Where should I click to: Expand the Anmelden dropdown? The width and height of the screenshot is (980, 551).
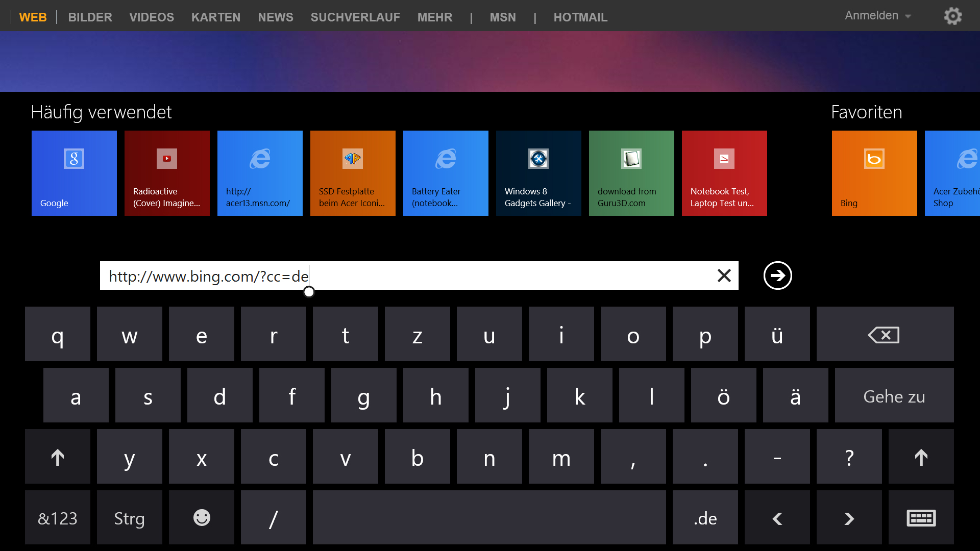(x=877, y=16)
